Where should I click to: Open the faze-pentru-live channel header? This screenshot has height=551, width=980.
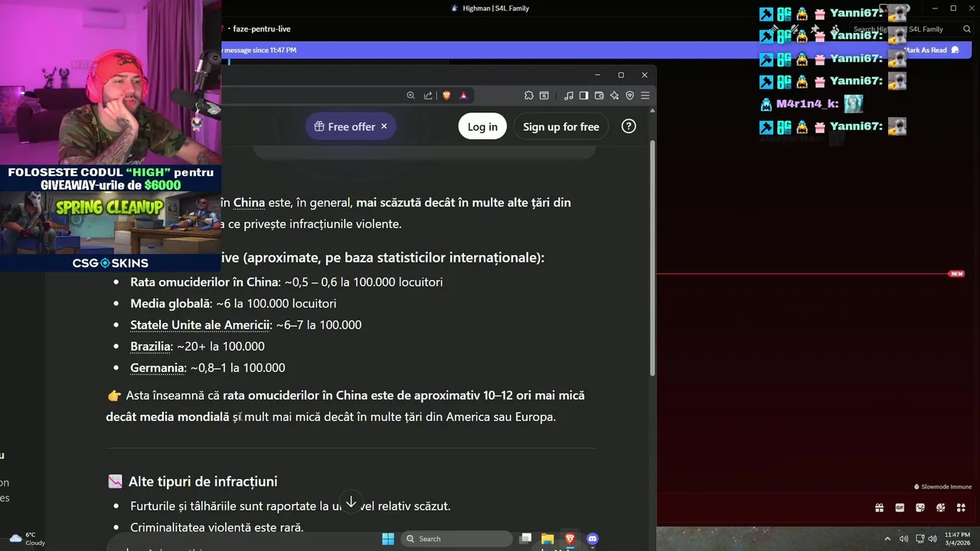(x=261, y=29)
